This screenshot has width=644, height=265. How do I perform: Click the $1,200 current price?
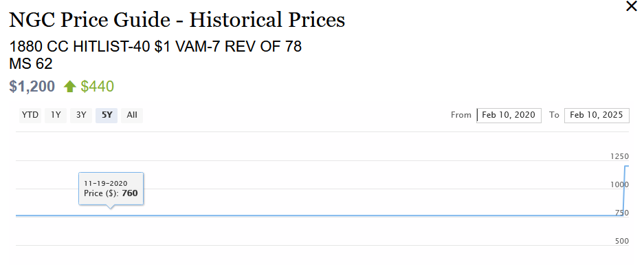click(32, 87)
